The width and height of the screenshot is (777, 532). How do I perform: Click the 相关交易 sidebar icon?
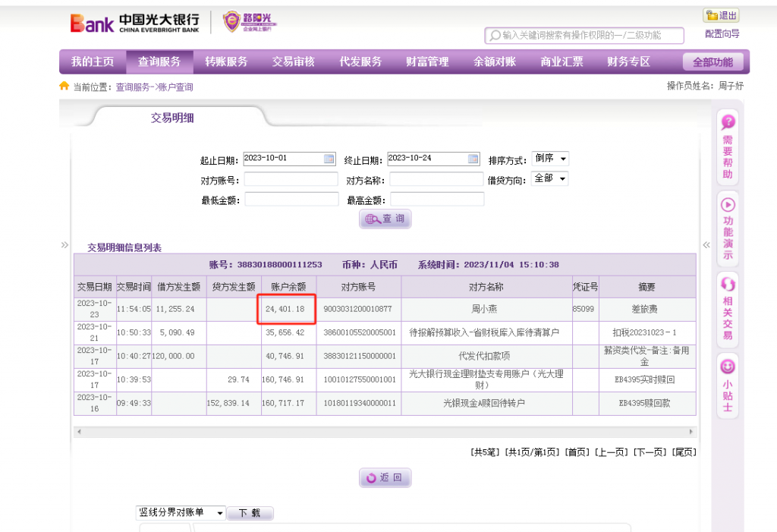tap(728, 285)
